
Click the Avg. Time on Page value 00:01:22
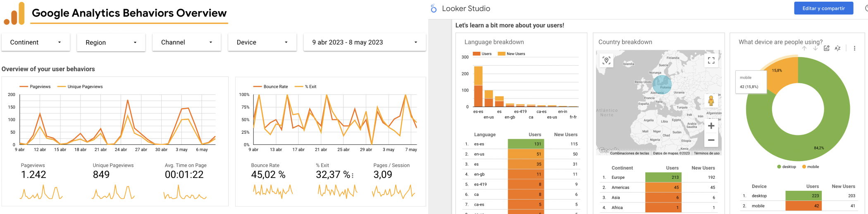click(x=184, y=175)
